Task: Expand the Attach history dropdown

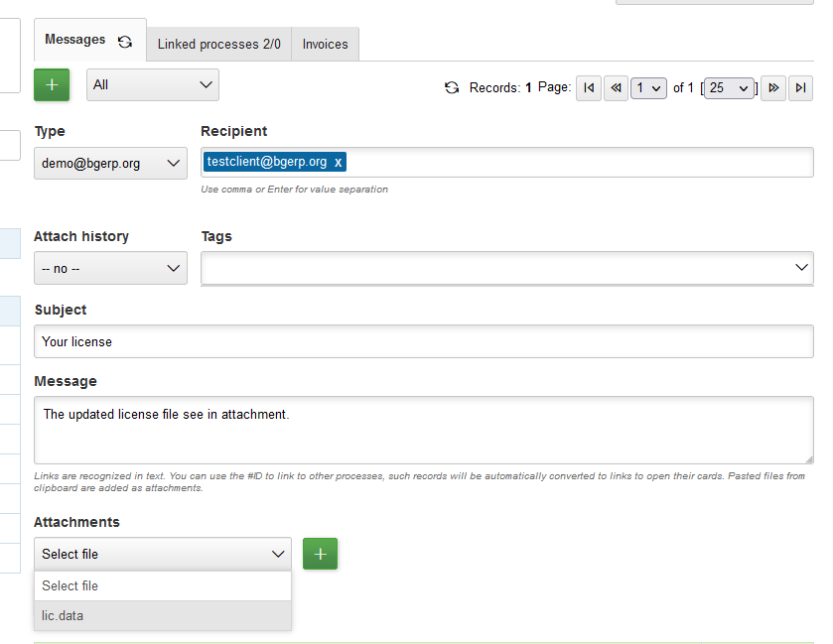Action: [109, 268]
